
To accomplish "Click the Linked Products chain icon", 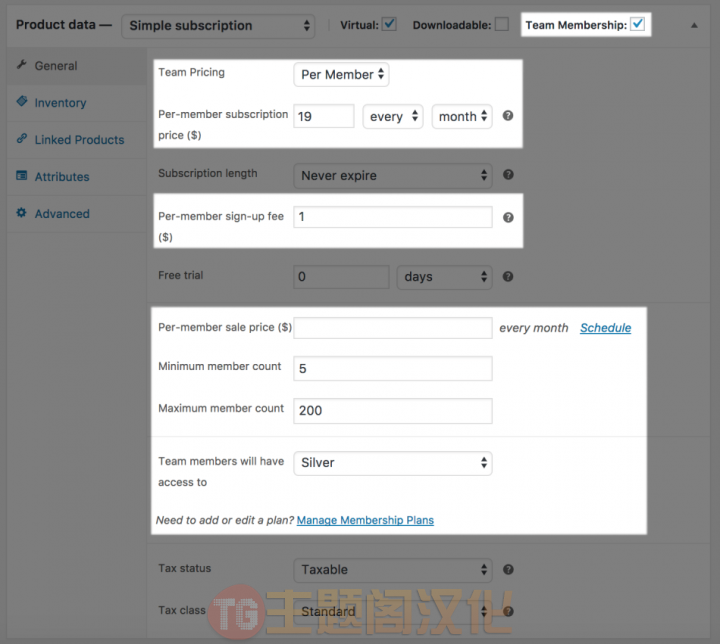I will point(22,138).
